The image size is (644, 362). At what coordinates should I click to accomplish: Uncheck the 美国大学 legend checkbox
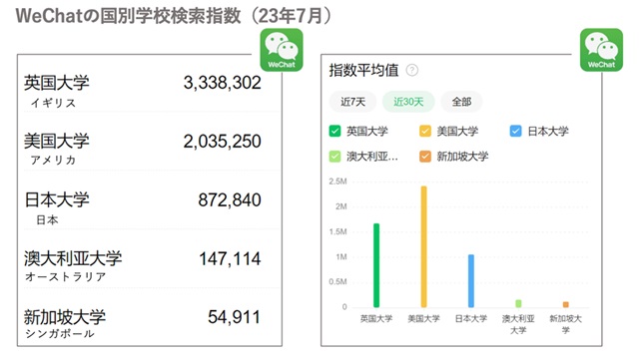425,132
